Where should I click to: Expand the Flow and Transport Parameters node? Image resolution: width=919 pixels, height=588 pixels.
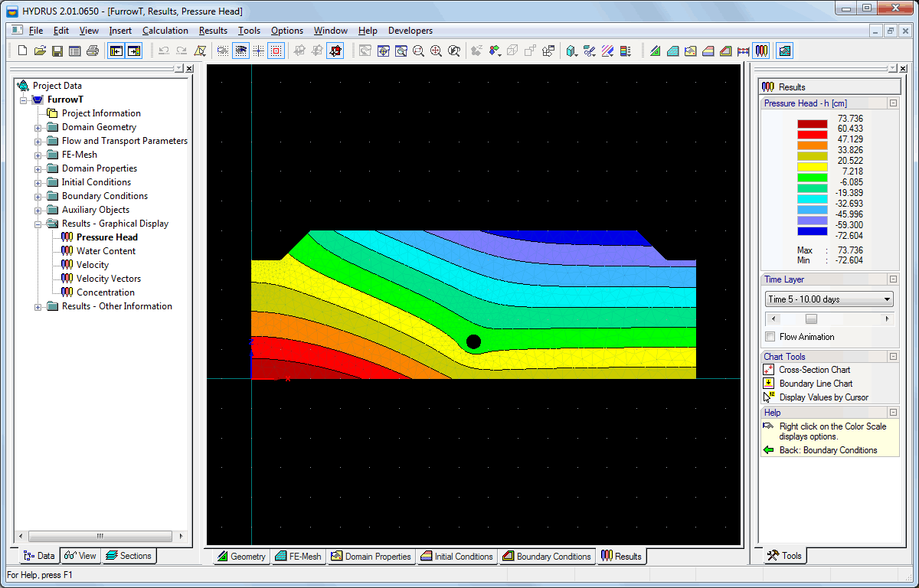click(x=38, y=141)
